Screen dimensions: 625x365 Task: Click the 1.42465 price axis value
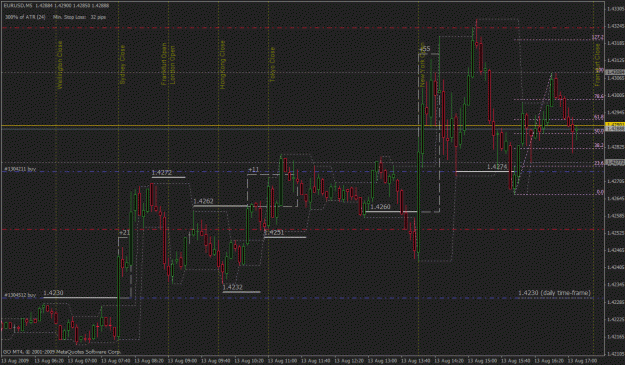(x=615, y=250)
